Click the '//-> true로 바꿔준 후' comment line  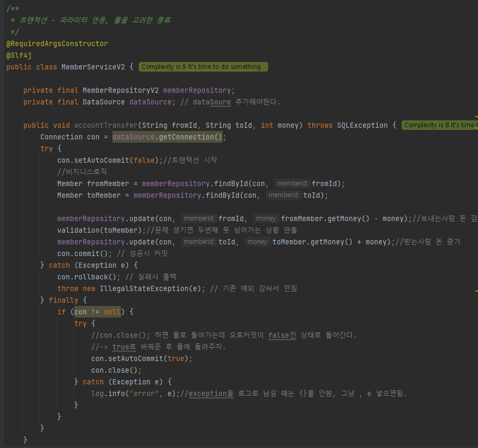(158, 347)
